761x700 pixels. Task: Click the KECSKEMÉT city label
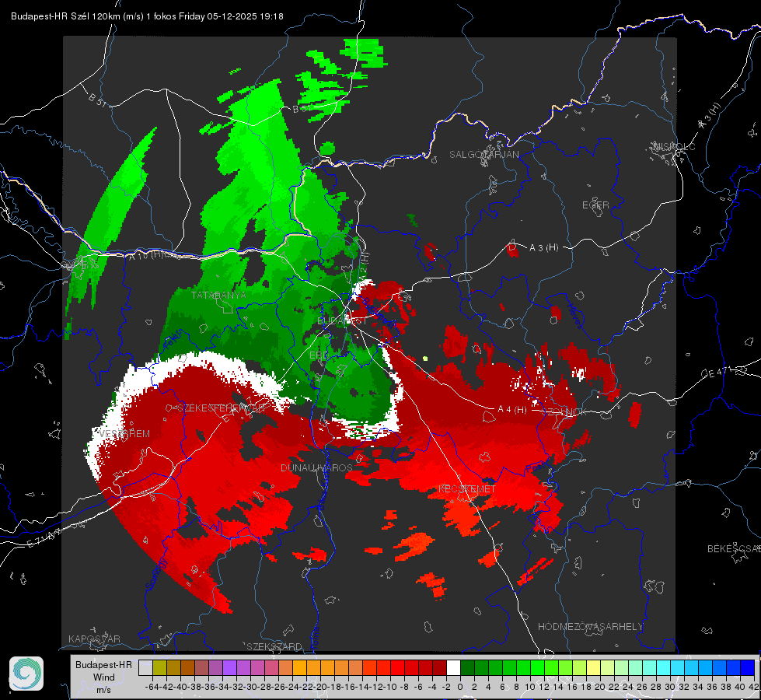click(x=467, y=488)
